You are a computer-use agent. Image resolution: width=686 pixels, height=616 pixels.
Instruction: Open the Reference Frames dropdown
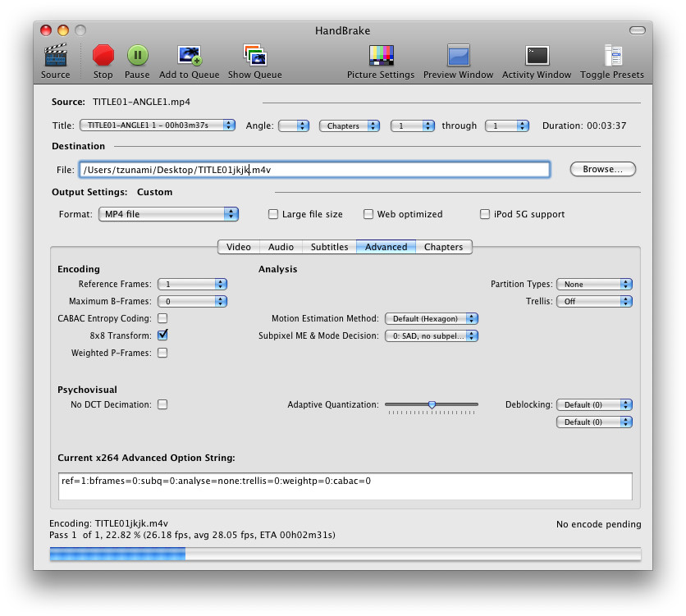(x=193, y=284)
